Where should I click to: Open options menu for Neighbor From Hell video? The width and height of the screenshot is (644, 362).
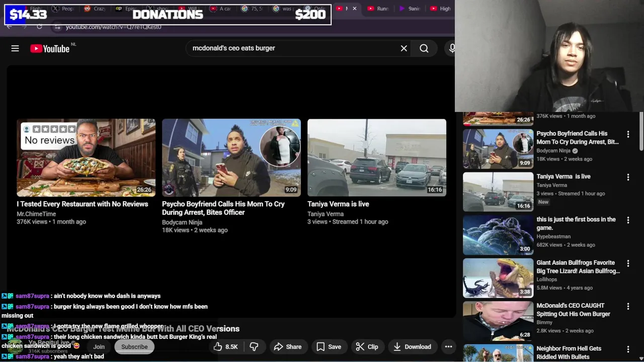[628, 349]
